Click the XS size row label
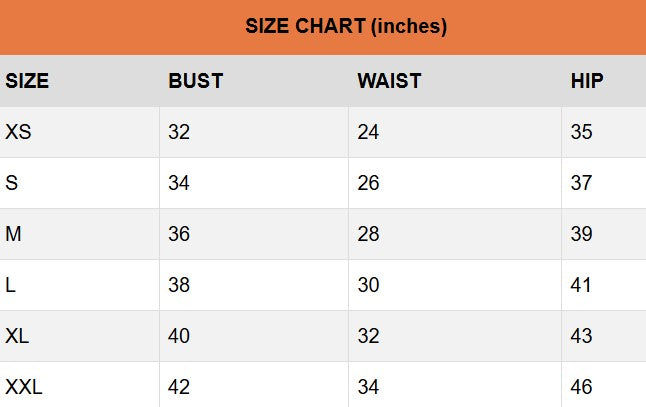This screenshot has width=646, height=407. coord(18,132)
